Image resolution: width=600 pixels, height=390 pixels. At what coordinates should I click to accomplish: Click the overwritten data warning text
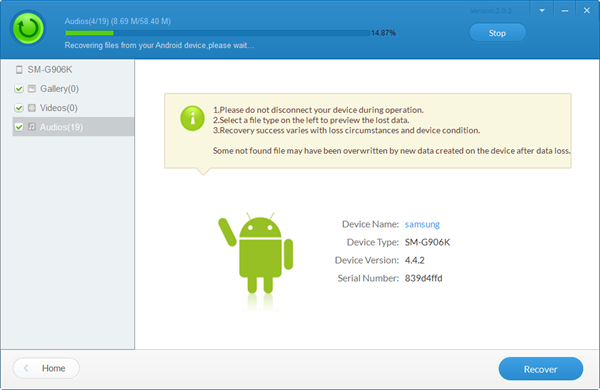pos(391,151)
